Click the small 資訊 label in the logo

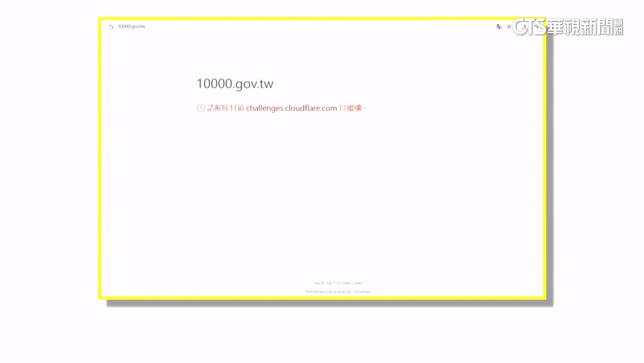point(619,27)
